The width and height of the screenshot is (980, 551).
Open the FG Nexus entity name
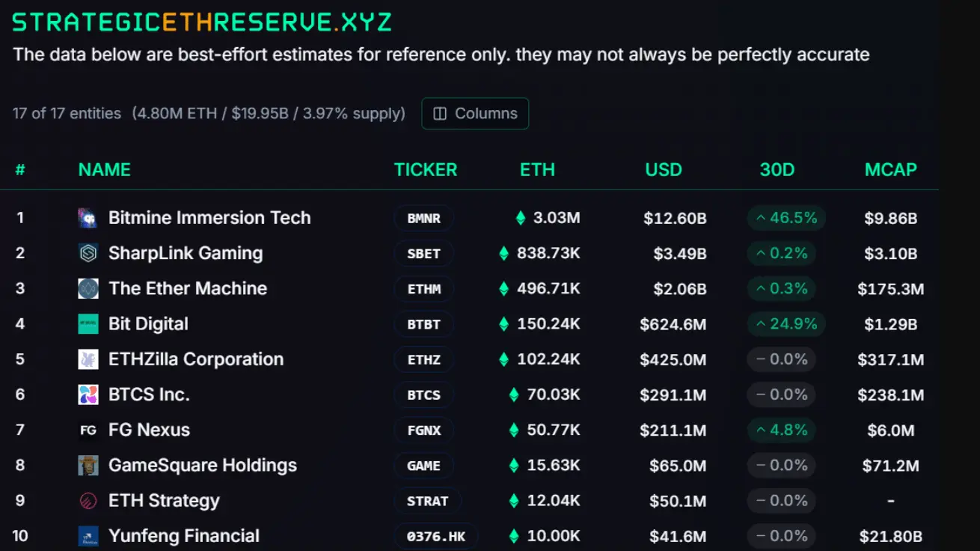coord(149,430)
